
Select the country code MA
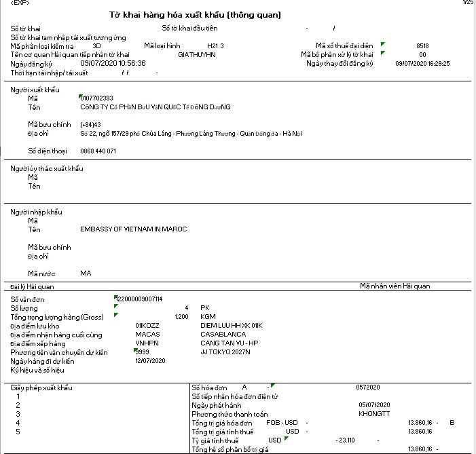coord(86,273)
